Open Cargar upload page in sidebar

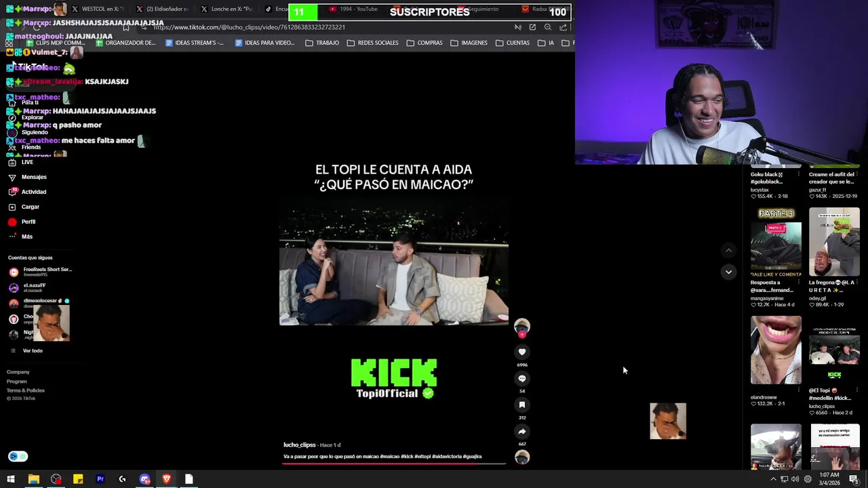31,207
